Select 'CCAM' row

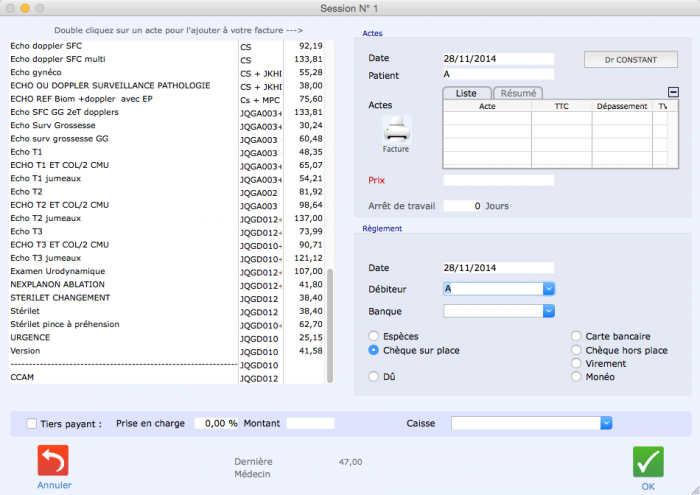[x=166, y=378]
